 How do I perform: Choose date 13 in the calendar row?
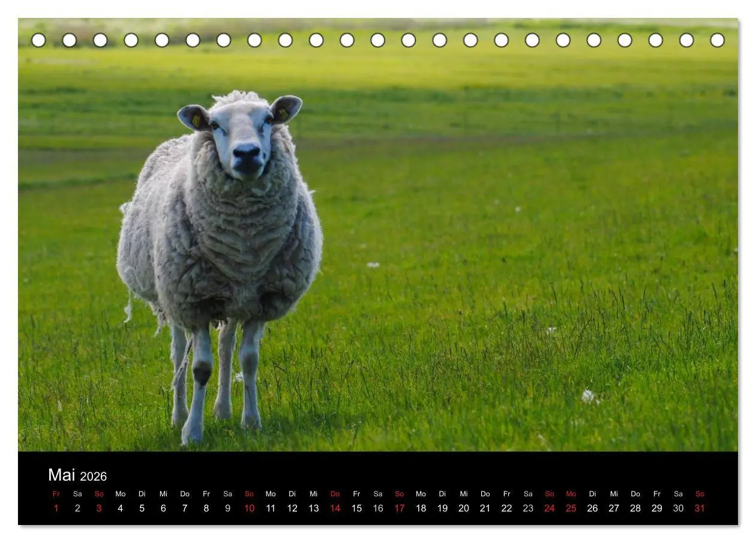313,509
